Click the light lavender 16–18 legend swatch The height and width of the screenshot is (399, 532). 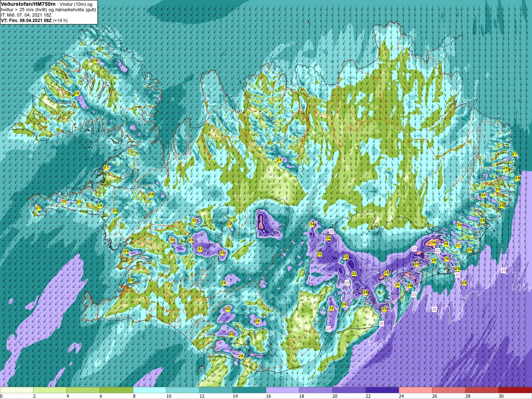click(283, 390)
